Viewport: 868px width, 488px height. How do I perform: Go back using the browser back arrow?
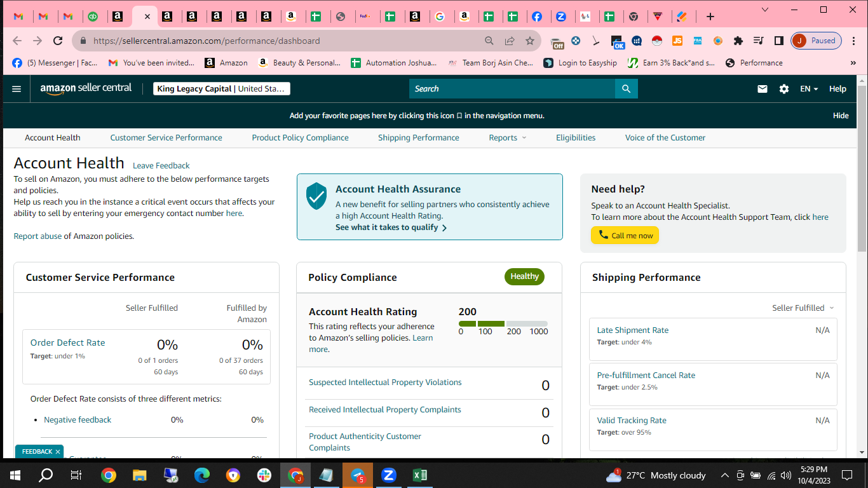pyautogui.click(x=17, y=41)
